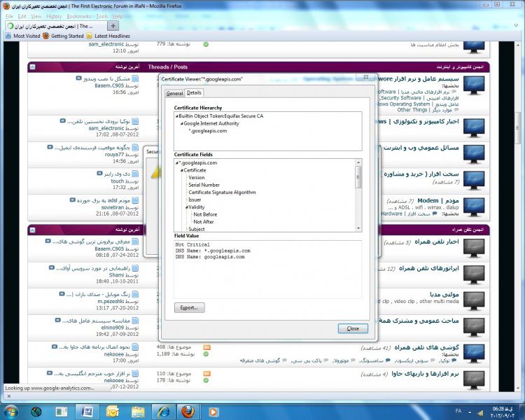Image resolution: width=525 pixels, height=420 pixels.
Task: Open Latest Headlines feed bookmark
Action: click(108, 36)
